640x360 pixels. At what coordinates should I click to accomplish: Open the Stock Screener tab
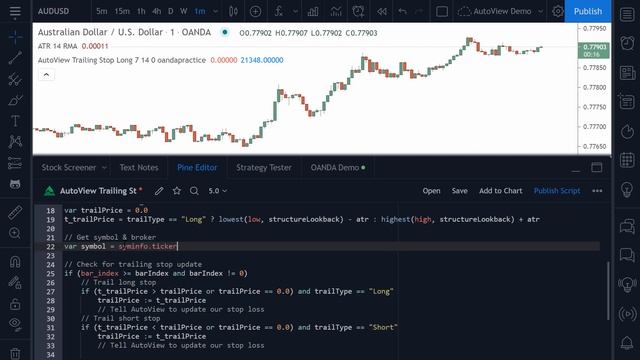click(x=69, y=168)
